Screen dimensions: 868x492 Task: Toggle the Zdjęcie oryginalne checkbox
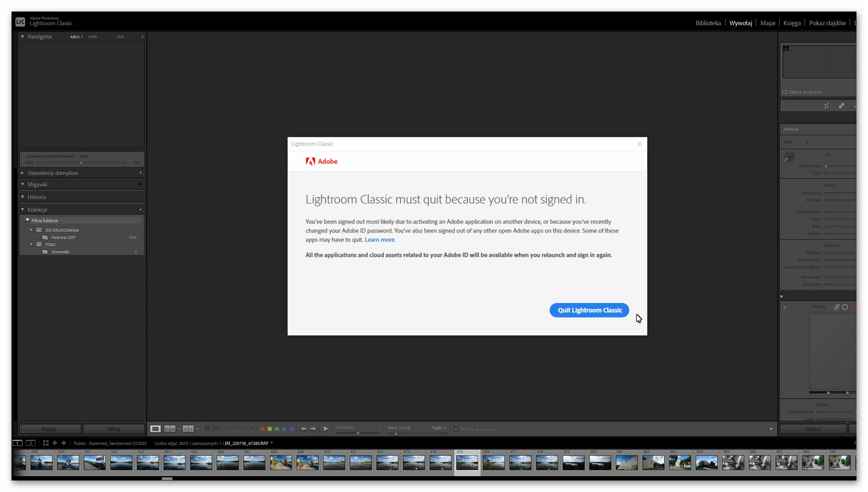(x=785, y=92)
